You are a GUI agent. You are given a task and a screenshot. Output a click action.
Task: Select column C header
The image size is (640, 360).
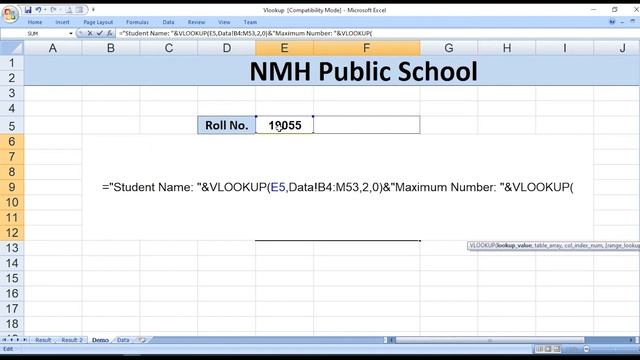coord(169,48)
